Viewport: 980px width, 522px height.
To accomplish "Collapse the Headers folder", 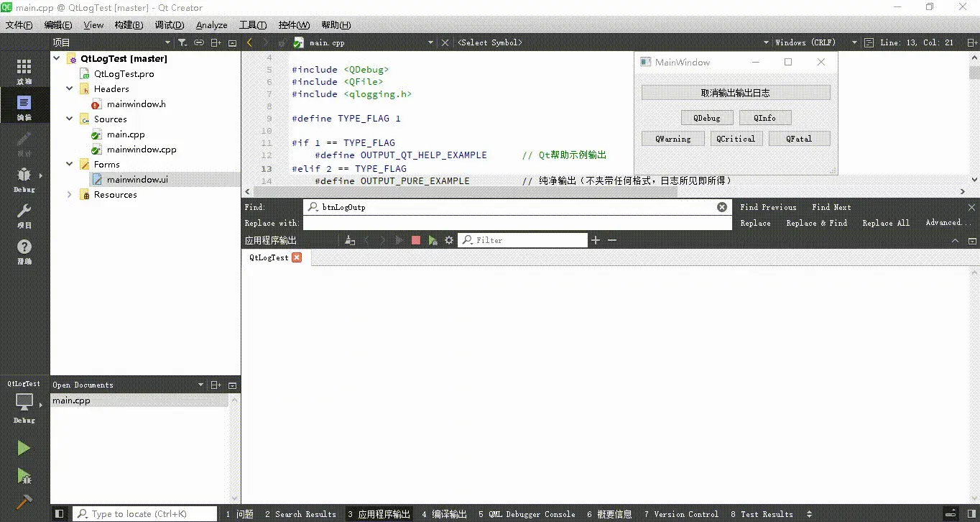I will pos(70,89).
